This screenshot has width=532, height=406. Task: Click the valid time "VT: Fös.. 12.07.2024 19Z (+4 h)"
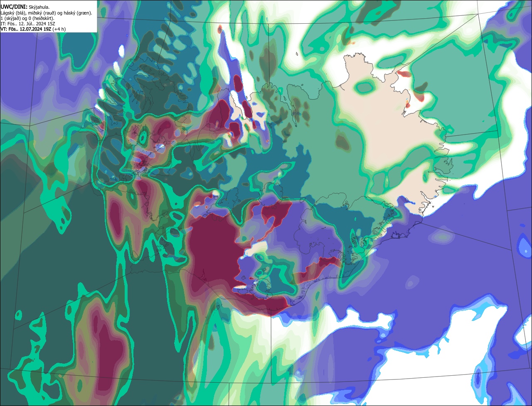(33, 29)
